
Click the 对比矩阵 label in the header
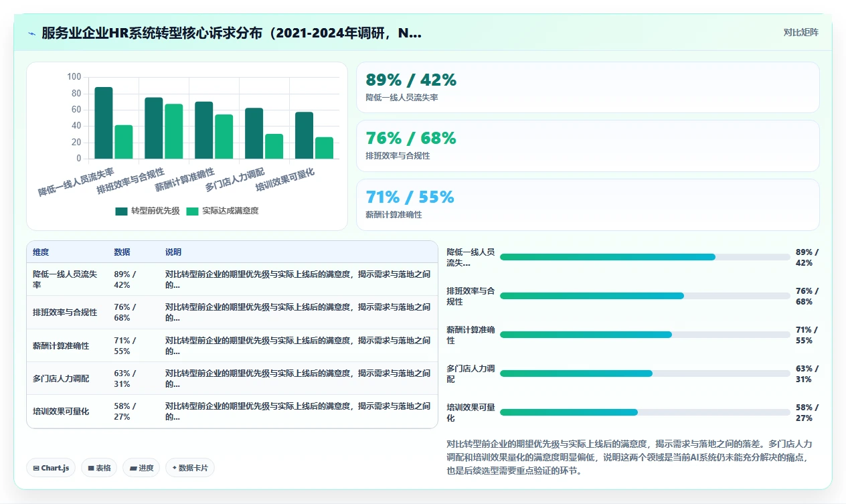[x=800, y=32]
